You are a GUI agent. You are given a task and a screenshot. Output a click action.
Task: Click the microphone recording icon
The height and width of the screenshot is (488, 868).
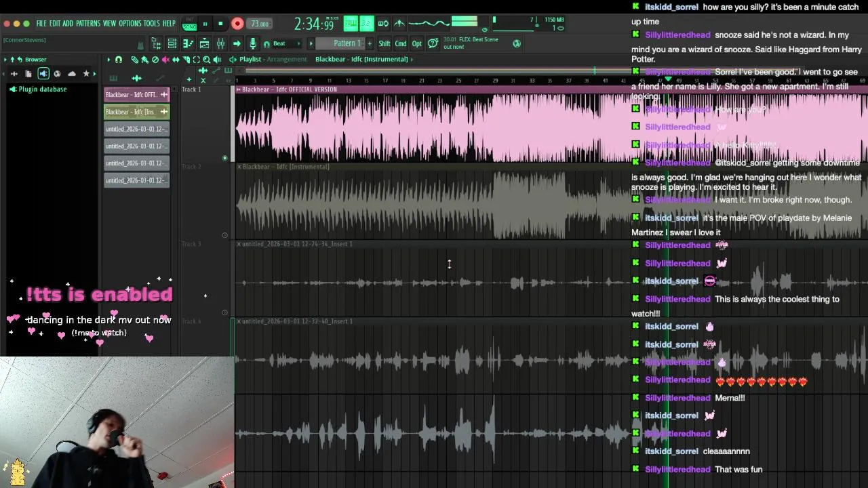[253, 44]
